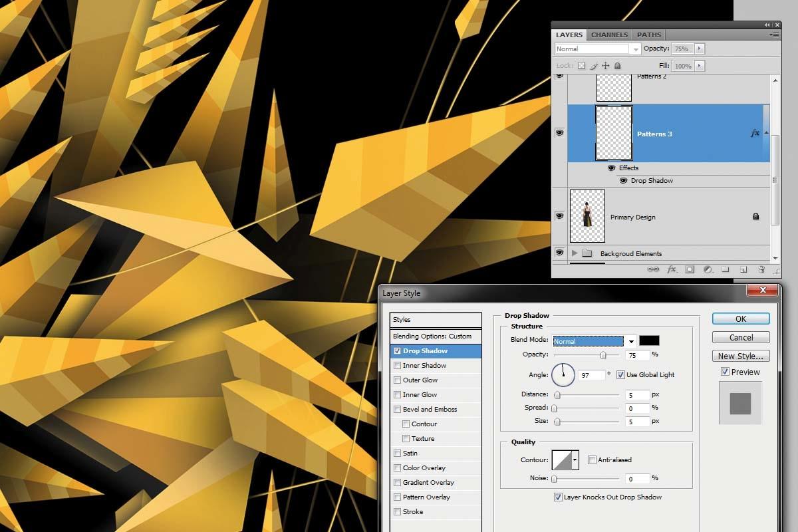
Task: Enable Bevel and Emboss checkbox
Action: (397, 410)
